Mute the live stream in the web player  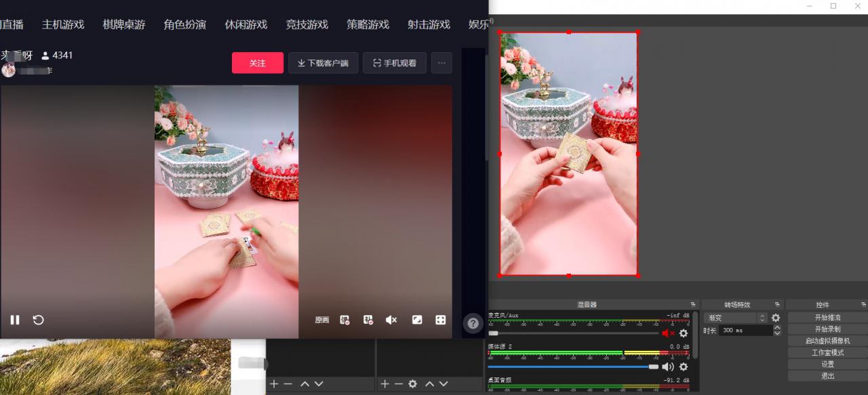point(391,320)
